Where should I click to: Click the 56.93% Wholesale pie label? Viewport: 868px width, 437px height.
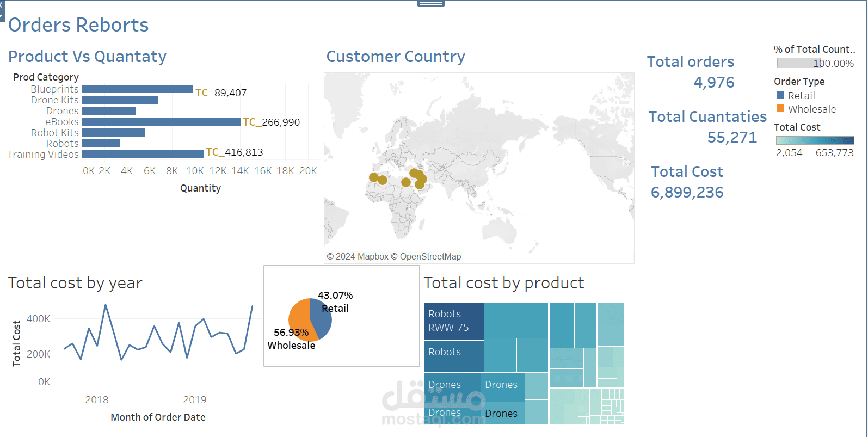tap(291, 339)
